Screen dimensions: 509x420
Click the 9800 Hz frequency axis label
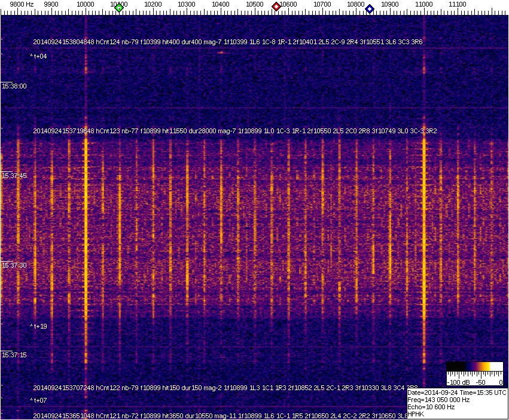coord(22,4)
